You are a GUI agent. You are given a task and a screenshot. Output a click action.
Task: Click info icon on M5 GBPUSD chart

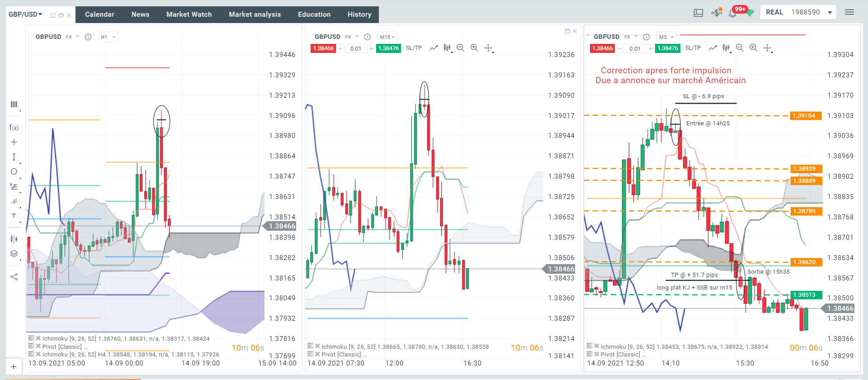[646, 37]
